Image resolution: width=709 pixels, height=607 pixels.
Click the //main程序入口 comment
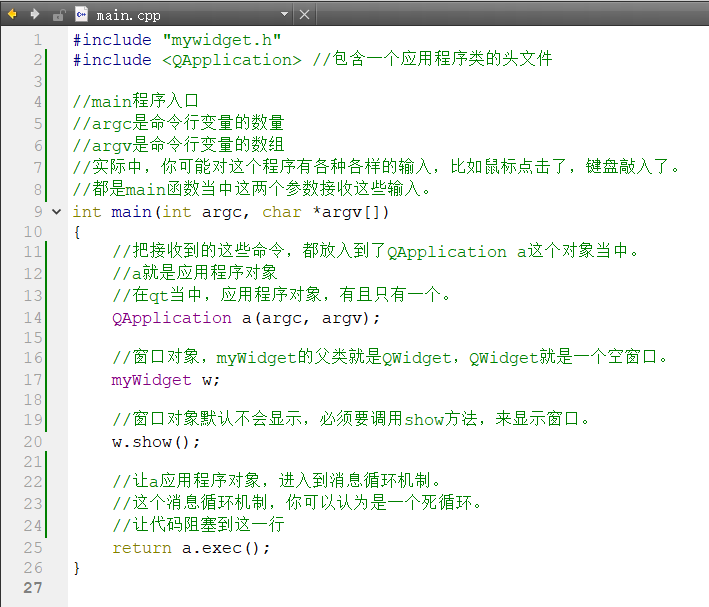point(136,101)
